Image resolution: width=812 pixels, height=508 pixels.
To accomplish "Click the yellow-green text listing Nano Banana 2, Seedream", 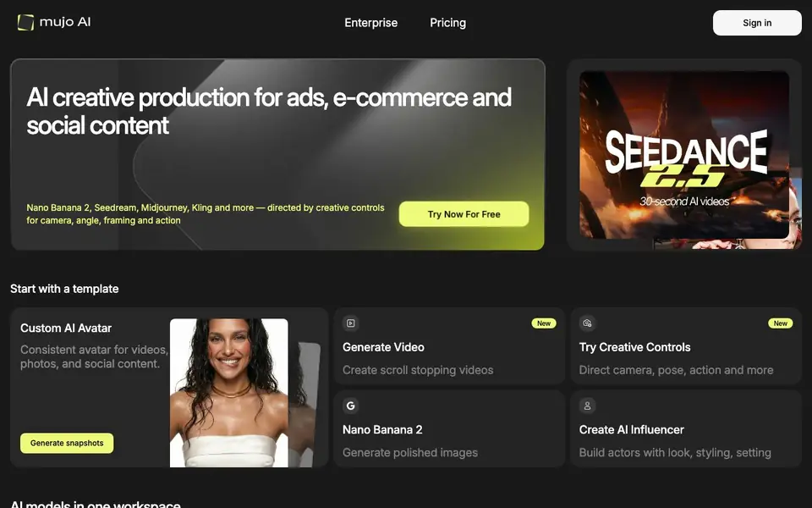I will (206, 214).
